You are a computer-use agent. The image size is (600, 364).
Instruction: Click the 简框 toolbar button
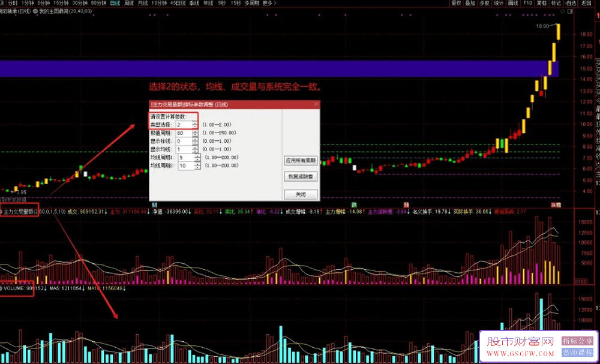pyautogui.click(x=541, y=3)
